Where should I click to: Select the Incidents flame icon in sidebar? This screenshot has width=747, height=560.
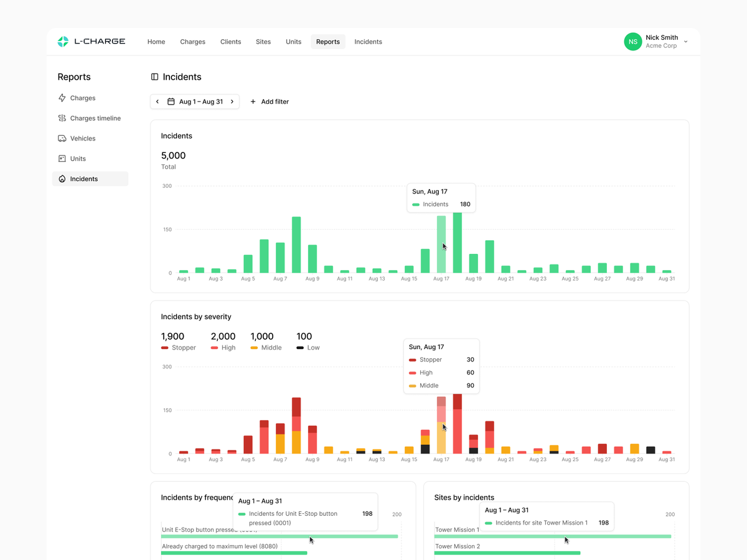point(62,179)
